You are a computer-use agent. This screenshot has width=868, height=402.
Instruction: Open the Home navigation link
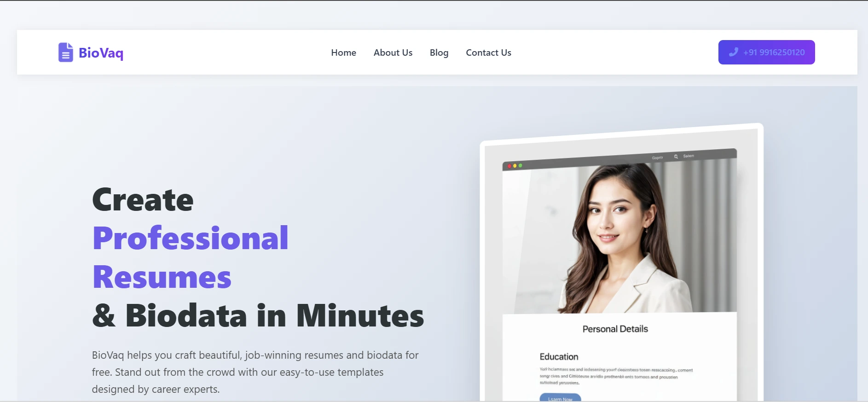tap(343, 52)
